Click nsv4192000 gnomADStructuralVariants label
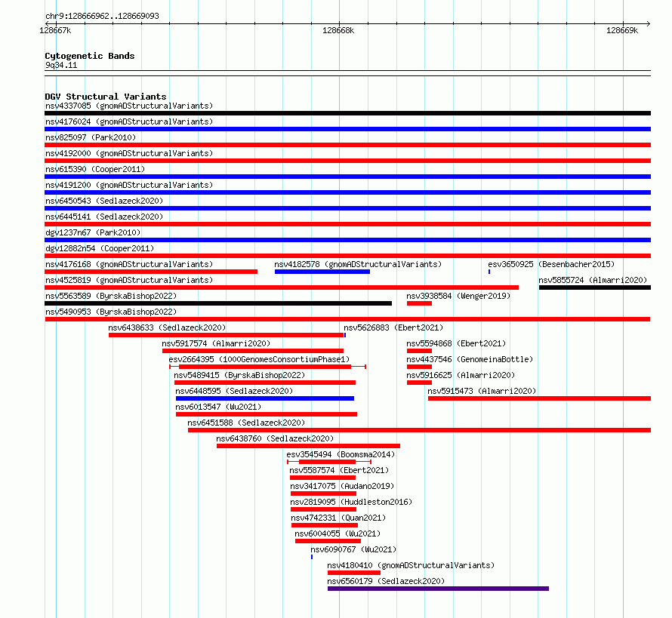This screenshot has width=672, height=618. (129, 153)
